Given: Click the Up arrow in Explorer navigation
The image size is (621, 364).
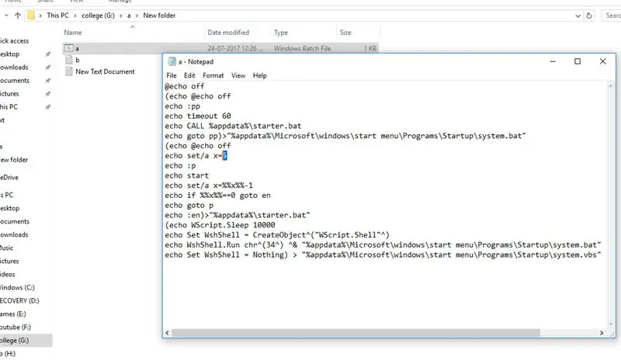Looking at the screenshot, I should pos(17,16).
